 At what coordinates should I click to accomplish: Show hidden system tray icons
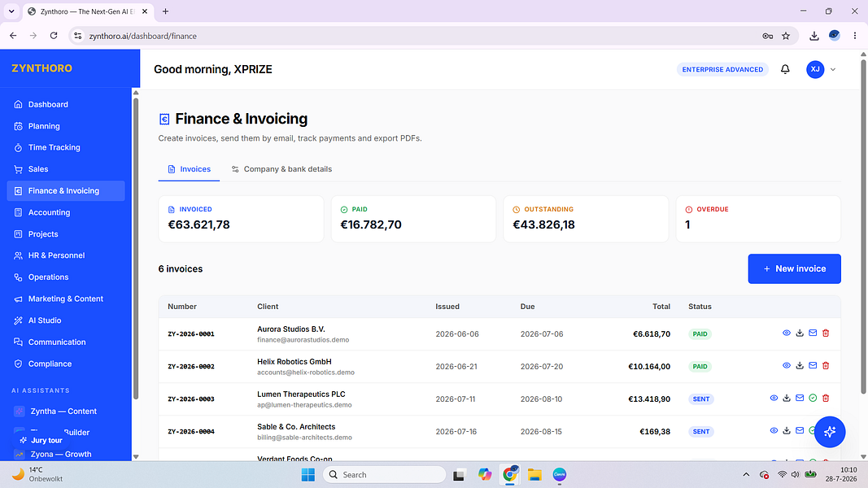coord(746,475)
